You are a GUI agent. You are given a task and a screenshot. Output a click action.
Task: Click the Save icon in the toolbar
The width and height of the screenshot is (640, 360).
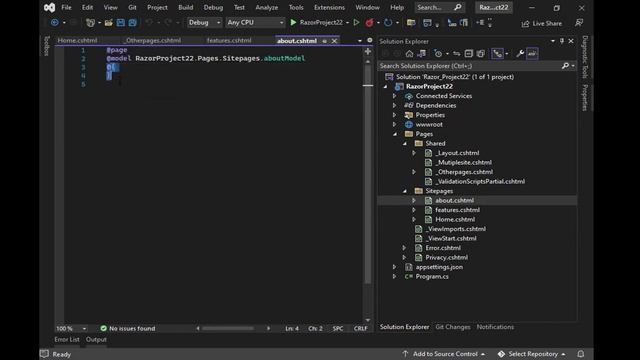(x=120, y=22)
